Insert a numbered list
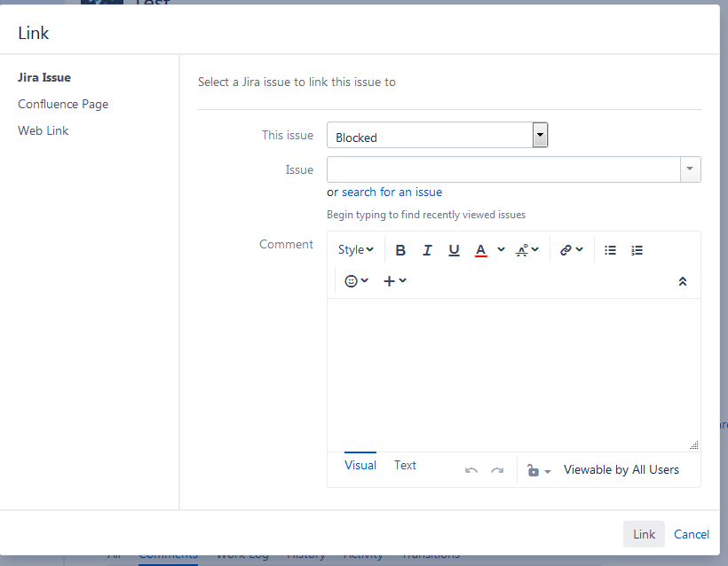Image resolution: width=728 pixels, height=566 pixels. [x=637, y=250]
